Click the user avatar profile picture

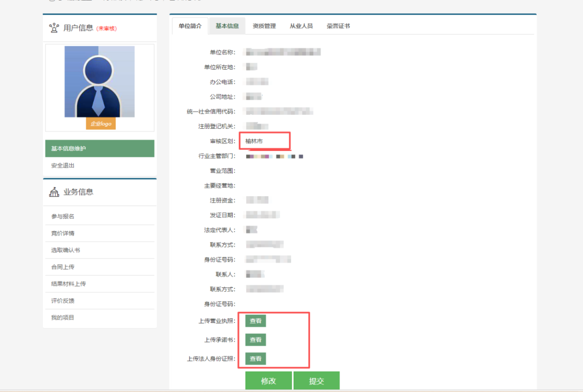pos(100,82)
